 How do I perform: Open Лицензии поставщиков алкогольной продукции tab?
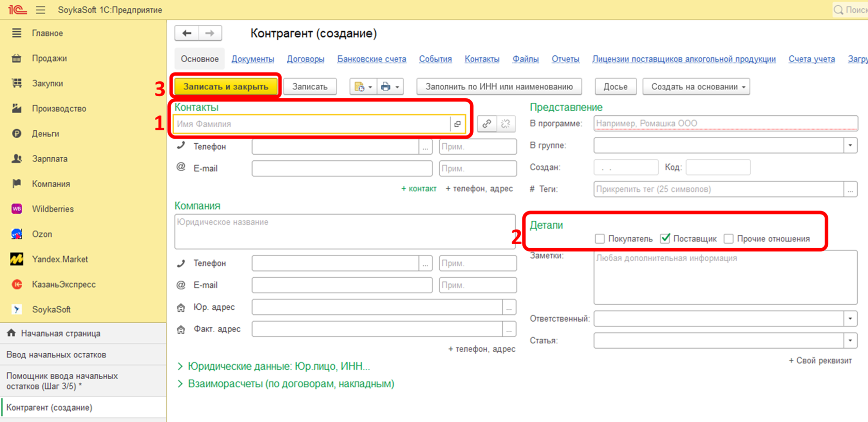click(684, 59)
